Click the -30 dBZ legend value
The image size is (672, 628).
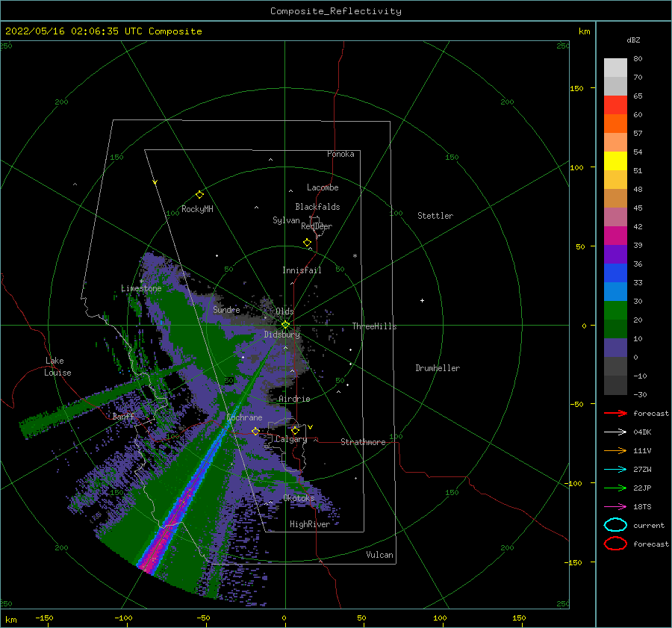641,395
